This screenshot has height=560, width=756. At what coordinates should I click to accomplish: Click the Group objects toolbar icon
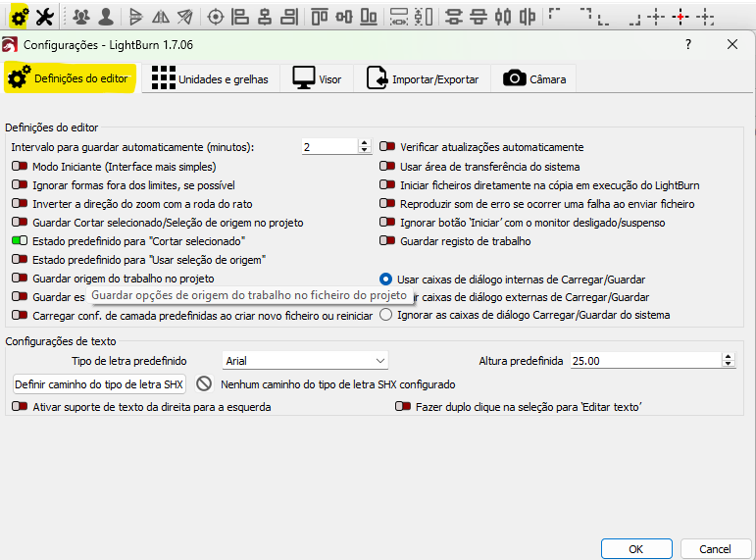(81, 16)
